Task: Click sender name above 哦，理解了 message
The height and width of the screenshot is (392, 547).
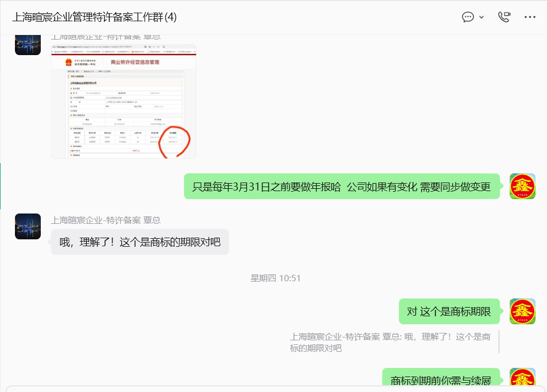Action: (x=106, y=220)
